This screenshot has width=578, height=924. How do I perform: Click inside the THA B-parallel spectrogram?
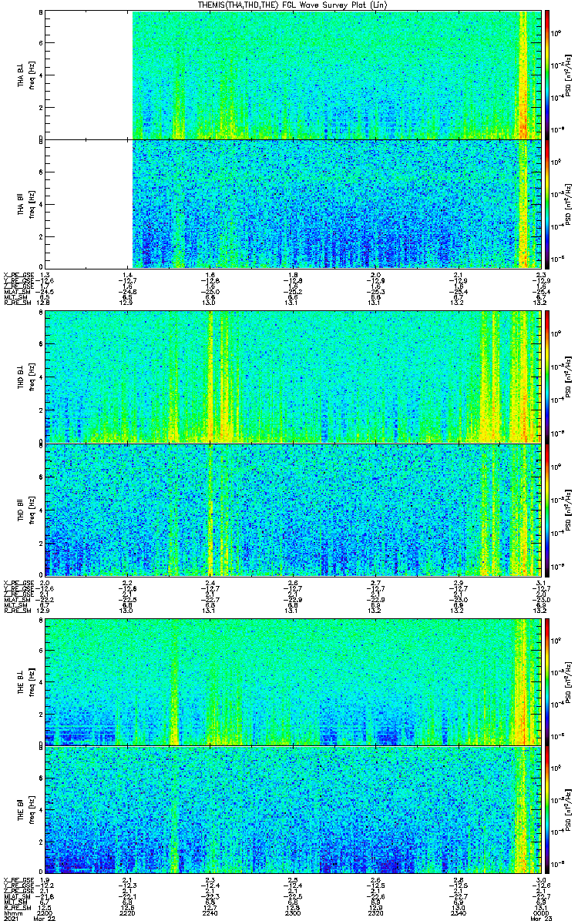point(294,203)
